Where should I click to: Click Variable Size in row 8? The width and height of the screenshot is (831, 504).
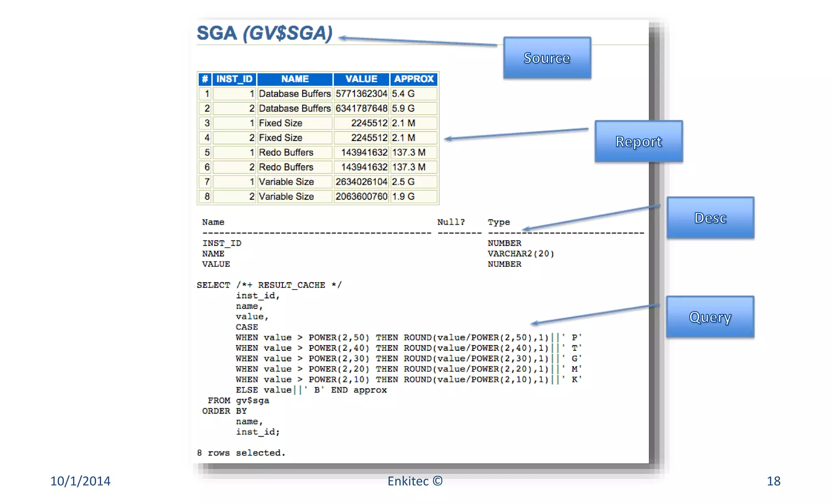pos(286,197)
